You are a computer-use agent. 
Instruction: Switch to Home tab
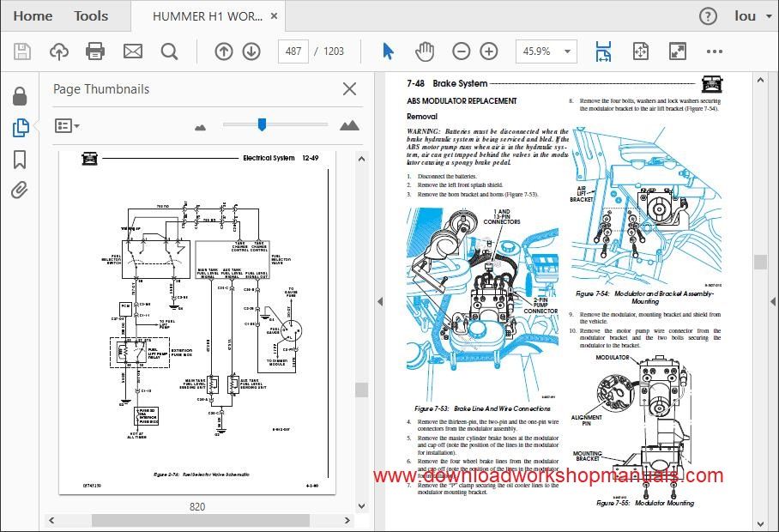coord(33,16)
